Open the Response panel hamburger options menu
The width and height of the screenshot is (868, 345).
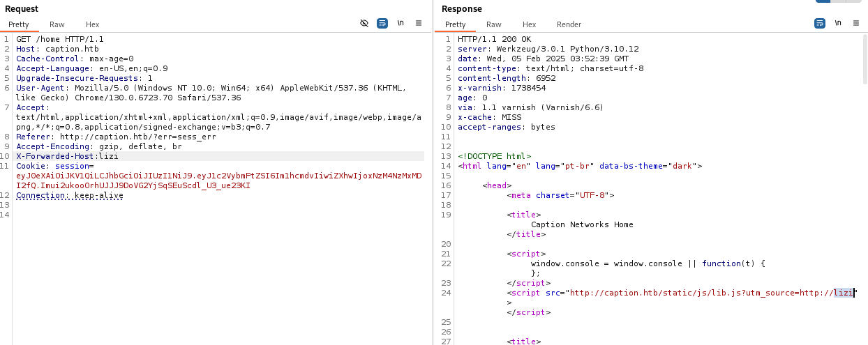[x=856, y=23]
